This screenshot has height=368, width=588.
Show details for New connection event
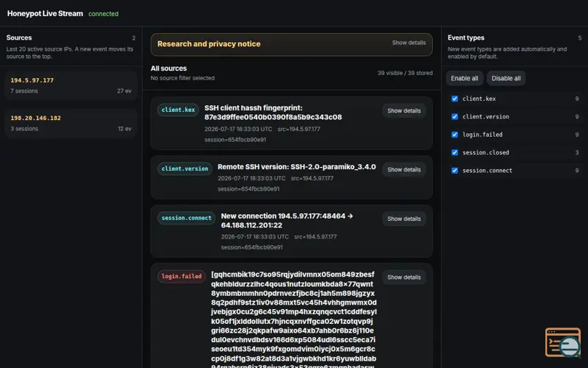(x=404, y=219)
